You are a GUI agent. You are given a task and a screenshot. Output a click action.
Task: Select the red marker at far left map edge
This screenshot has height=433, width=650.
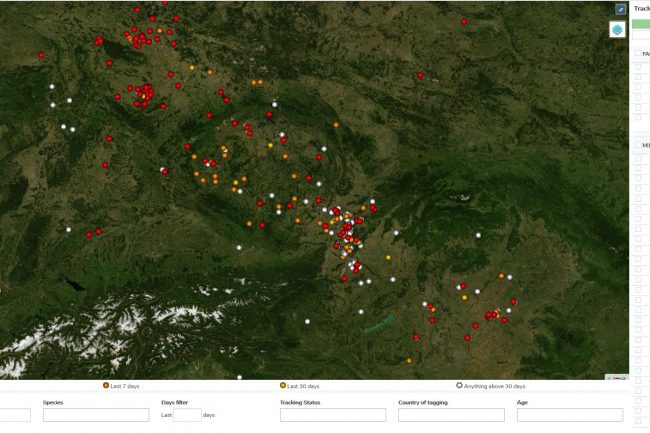[x=41, y=55]
